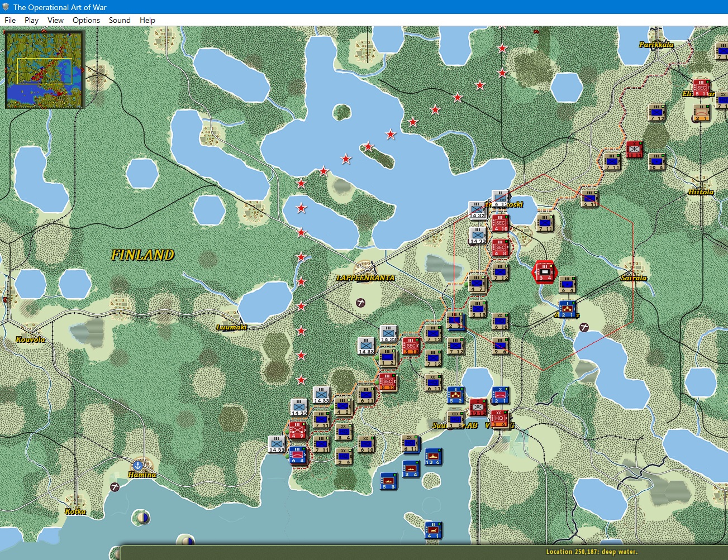Select the blue unit 5 2

pos(456,395)
